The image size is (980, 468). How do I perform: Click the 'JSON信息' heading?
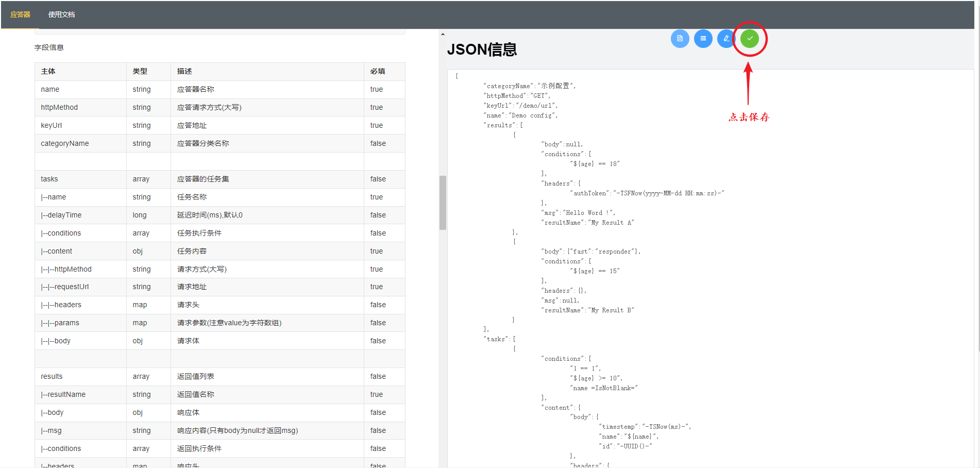pos(482,49)
